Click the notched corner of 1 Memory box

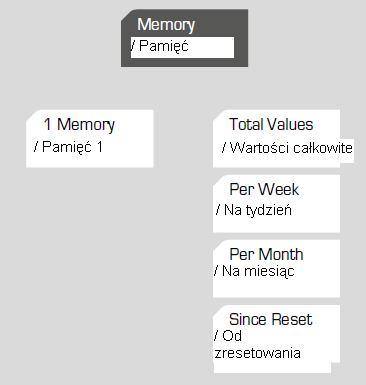pos(31,114)
